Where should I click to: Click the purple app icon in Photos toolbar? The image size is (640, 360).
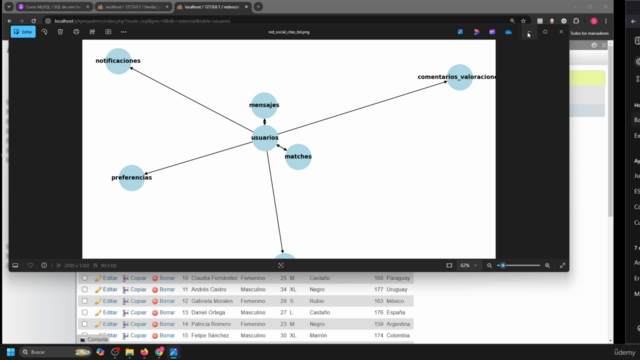492,32
